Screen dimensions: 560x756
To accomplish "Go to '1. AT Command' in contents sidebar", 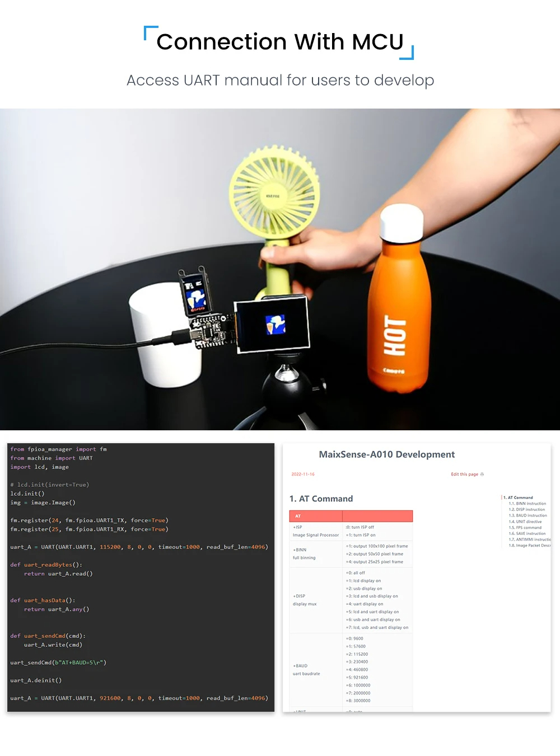I will pos(520,497).
